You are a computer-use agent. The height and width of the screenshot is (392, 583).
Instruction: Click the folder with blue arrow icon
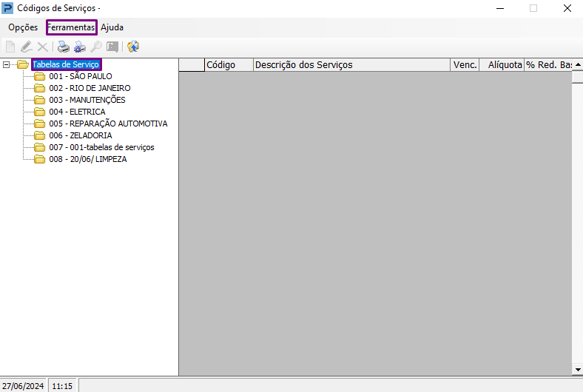click(x=133, y=47)
